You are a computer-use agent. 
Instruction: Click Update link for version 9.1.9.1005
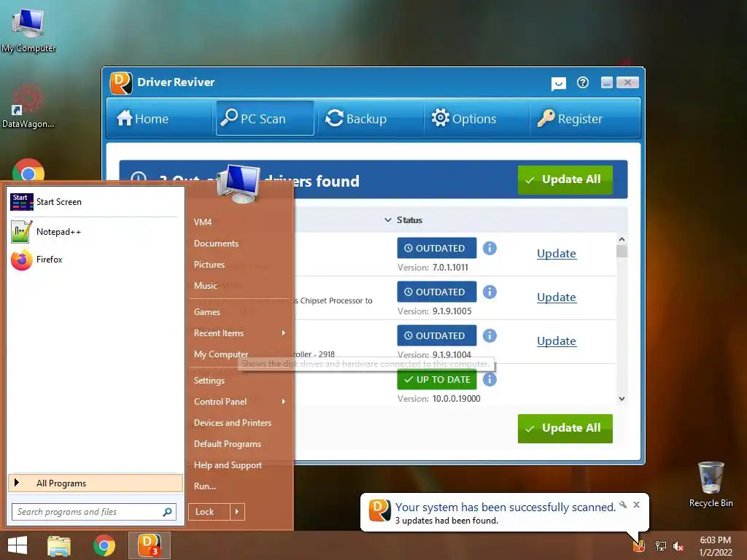557,297
